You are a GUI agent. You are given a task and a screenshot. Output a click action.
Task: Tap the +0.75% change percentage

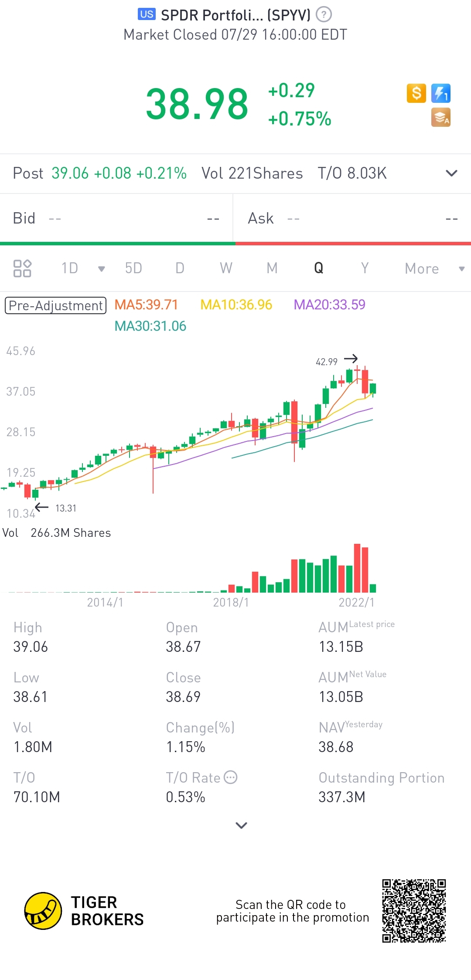coord(300,119)
